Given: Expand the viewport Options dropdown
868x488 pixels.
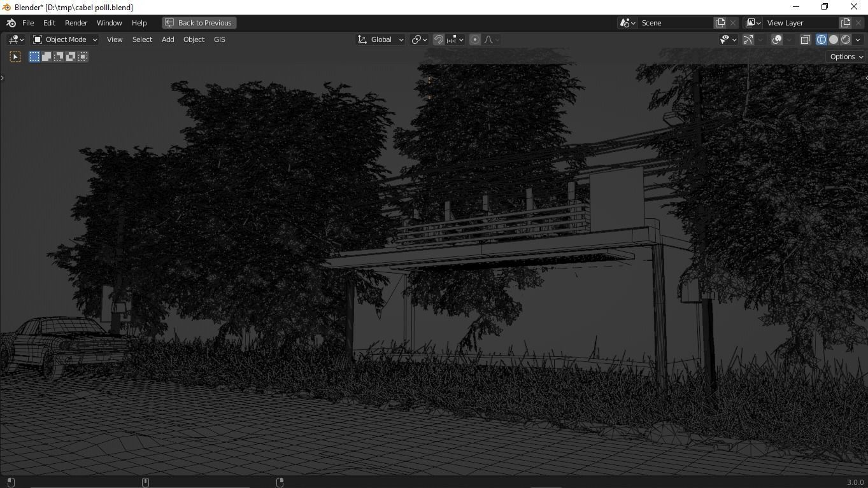Looking at the screenshot, I should (845, 56).
